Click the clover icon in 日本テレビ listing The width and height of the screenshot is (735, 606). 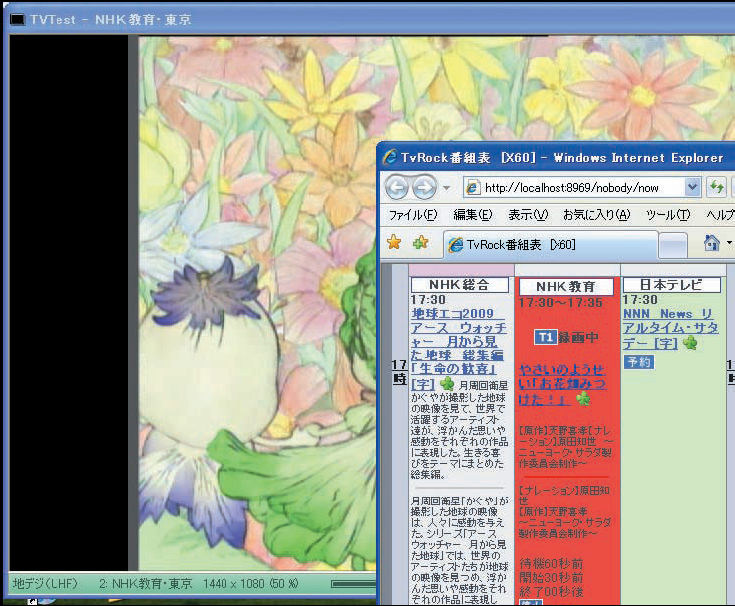click(690, 343)
